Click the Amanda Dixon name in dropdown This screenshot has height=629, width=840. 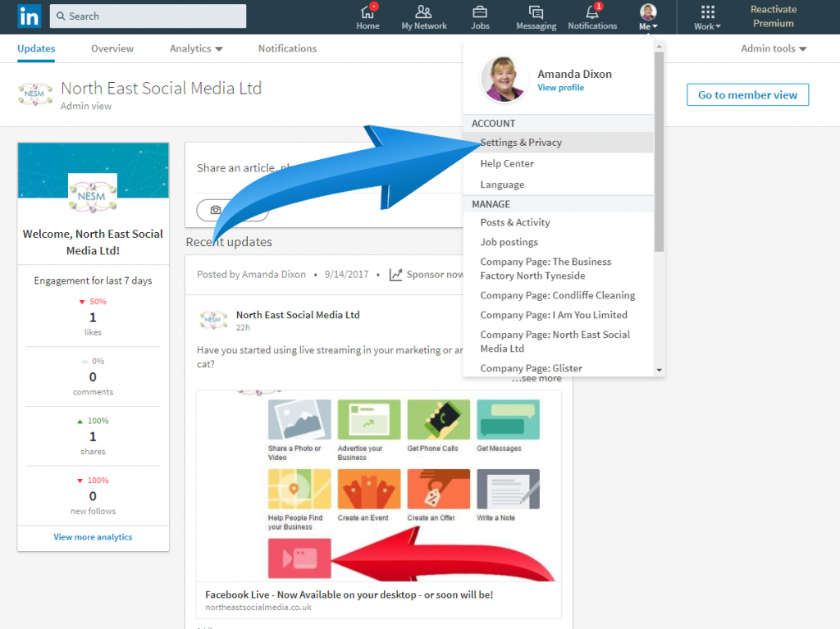(x=574, y=74)
